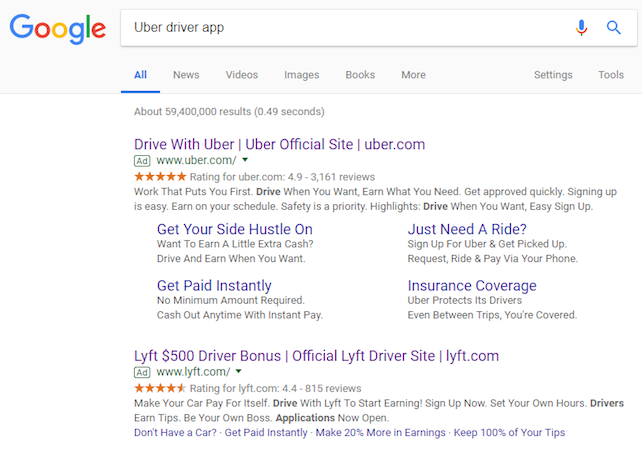Follow the Insurance Coverage sitelink
The height and width of the screenshot is (450, 642).
472,286
